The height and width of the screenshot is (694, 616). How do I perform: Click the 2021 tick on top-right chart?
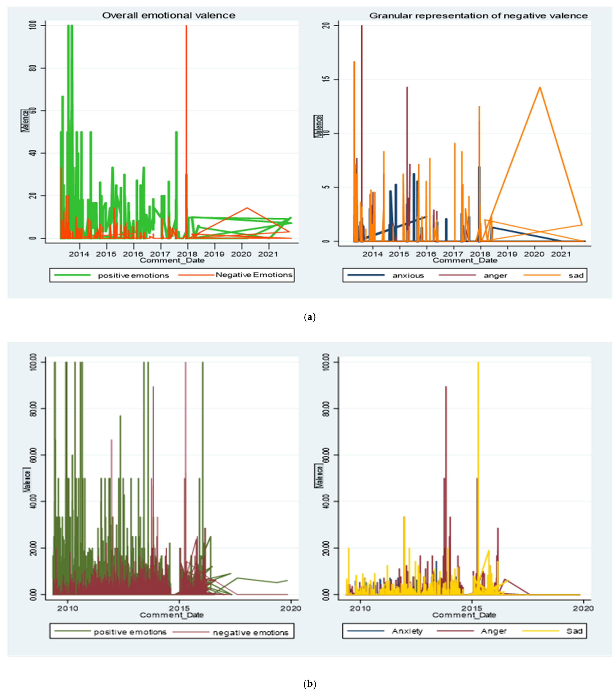pos(561,254)
